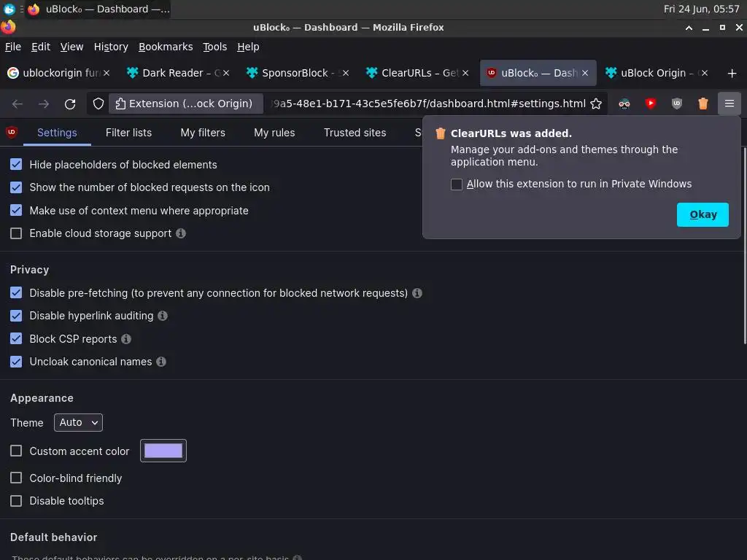Viewport: 747px width, 560px height.
Task: Click the info icon next to Disable hyperlink auditing
Action: point(163,316)
